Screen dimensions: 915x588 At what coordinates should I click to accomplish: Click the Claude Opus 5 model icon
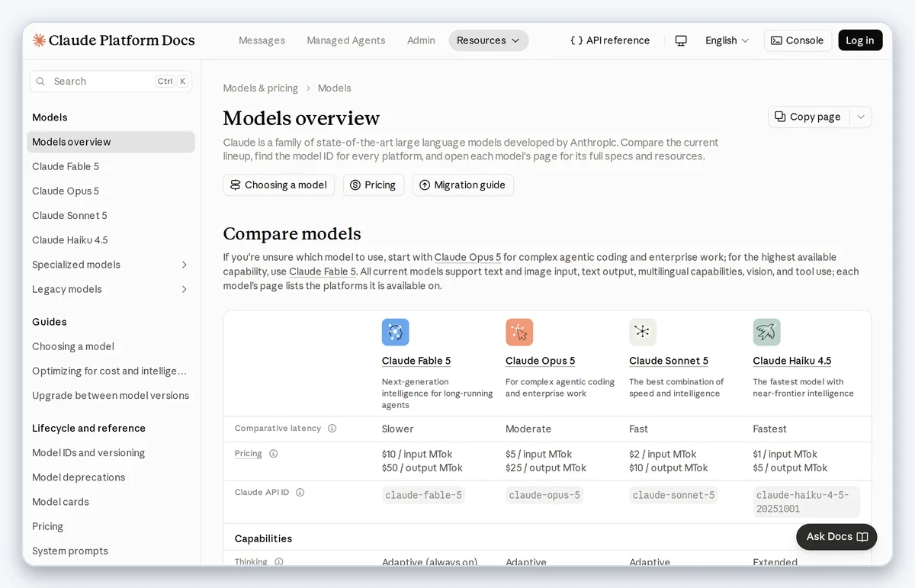(x=519, y=333)
